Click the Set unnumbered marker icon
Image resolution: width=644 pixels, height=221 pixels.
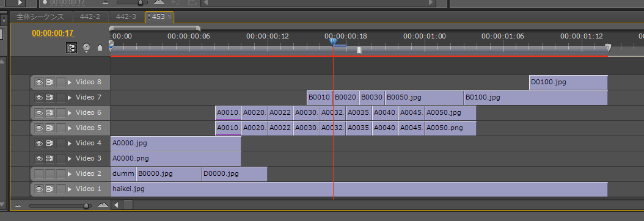100,48
